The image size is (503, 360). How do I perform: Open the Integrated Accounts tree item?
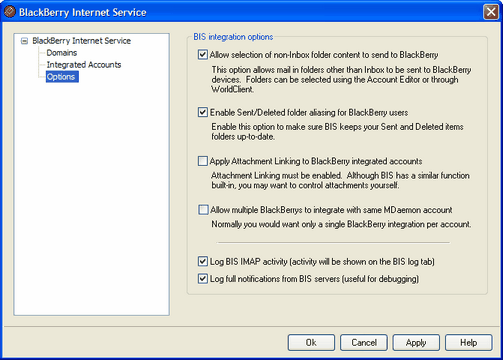point(84,65)
